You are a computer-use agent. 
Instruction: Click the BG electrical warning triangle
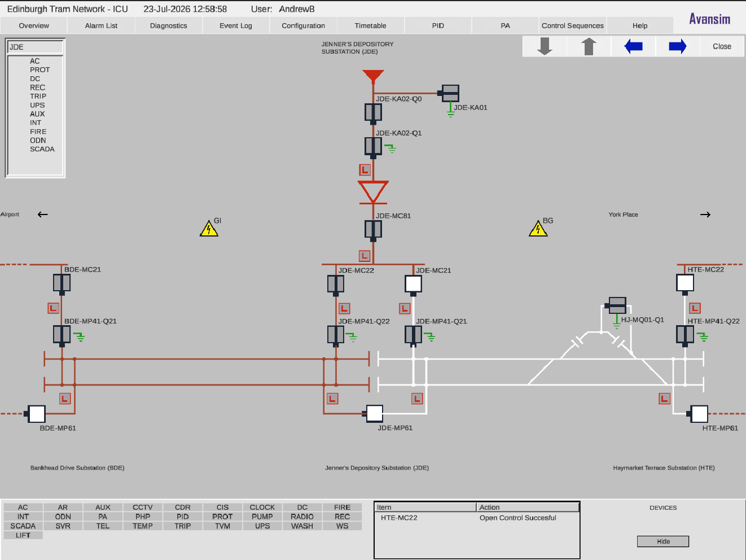pyautogui.click(x=538, y=229)
